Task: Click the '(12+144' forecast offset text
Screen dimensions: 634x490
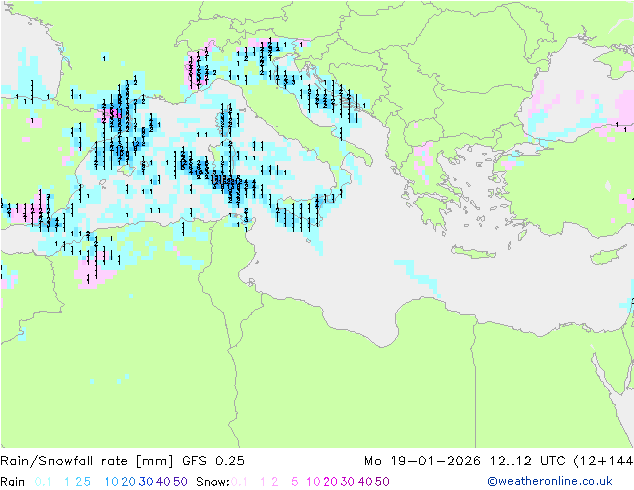Action: pos(603,461)
